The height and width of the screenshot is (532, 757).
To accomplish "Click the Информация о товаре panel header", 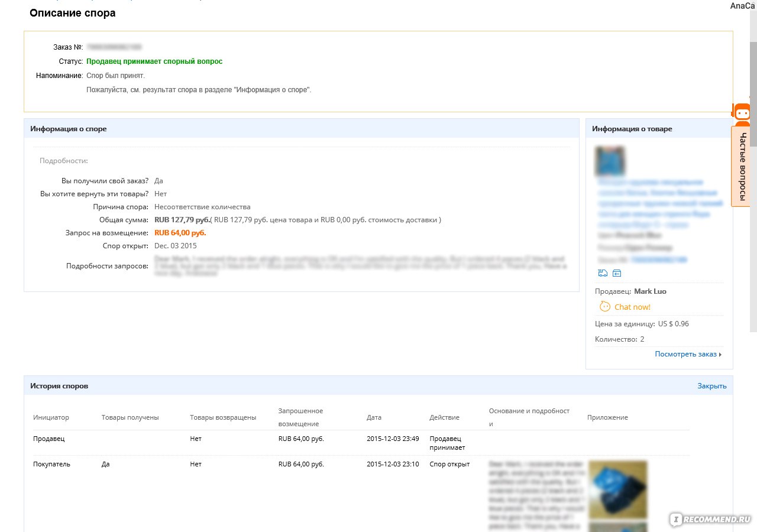I will click(659, 128).
